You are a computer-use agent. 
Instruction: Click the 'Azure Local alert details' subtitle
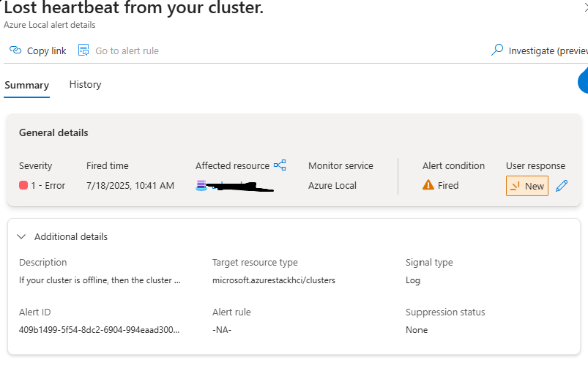[x=50, y=25]
